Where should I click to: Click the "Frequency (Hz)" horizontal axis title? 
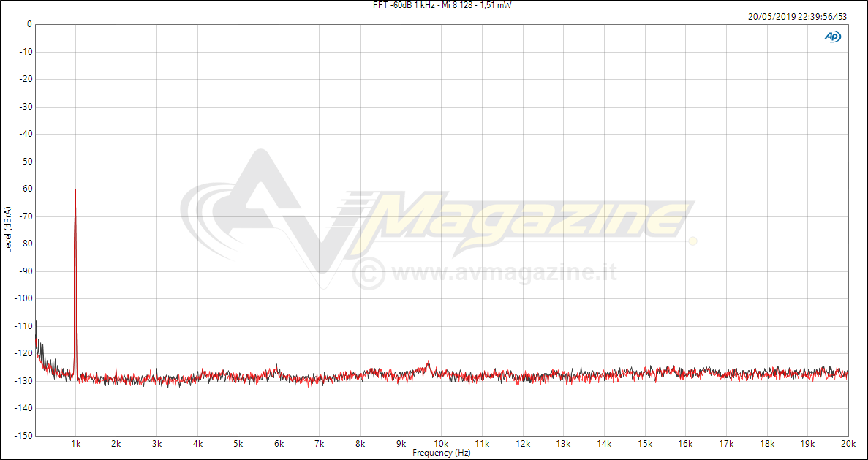click(441, 453)
